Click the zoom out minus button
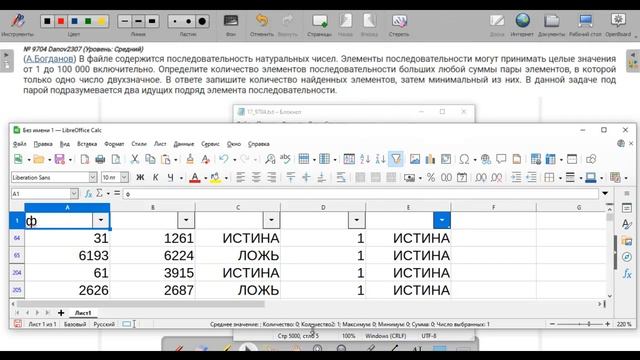The image size is (640, 360). (552, 324)
